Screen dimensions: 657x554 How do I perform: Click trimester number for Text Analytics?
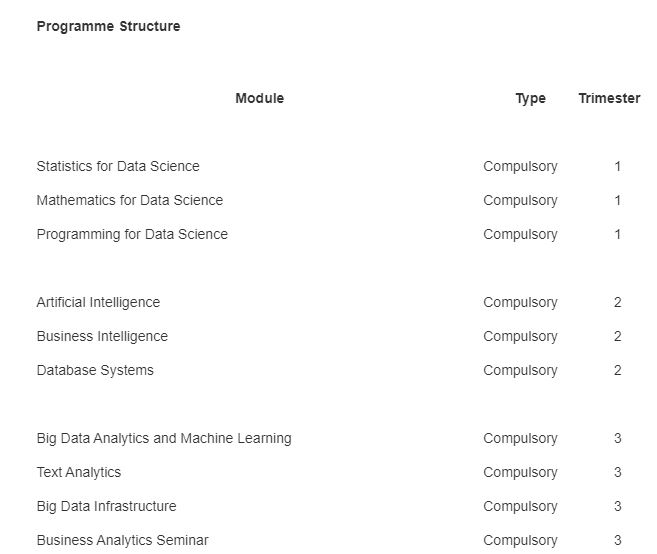click(618, 473)
